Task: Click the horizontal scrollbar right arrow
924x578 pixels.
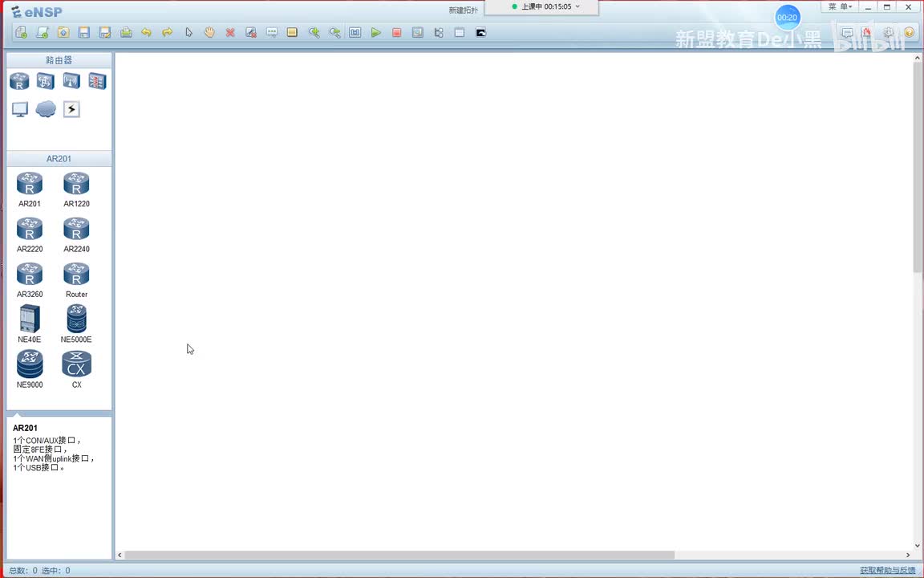Action: point(907,555)
